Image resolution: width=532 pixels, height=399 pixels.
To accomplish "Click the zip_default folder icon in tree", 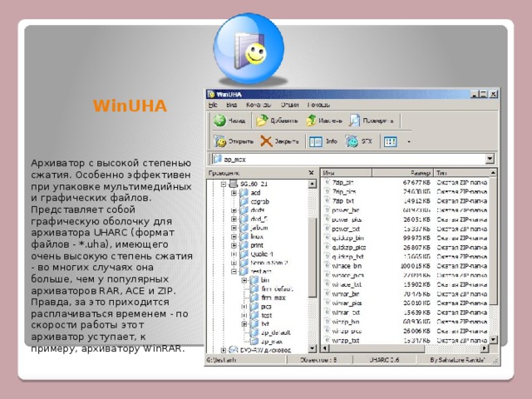I will coord(254,332).
